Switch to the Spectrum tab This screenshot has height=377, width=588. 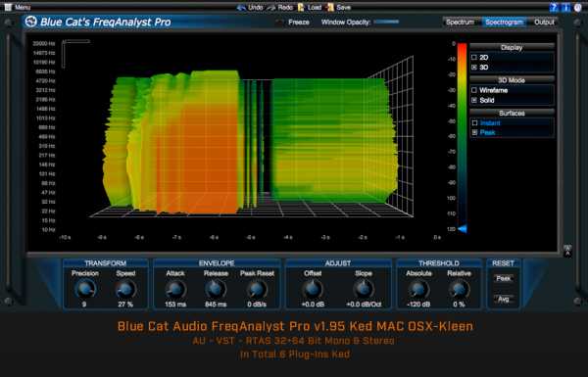(x=461, y=23)
